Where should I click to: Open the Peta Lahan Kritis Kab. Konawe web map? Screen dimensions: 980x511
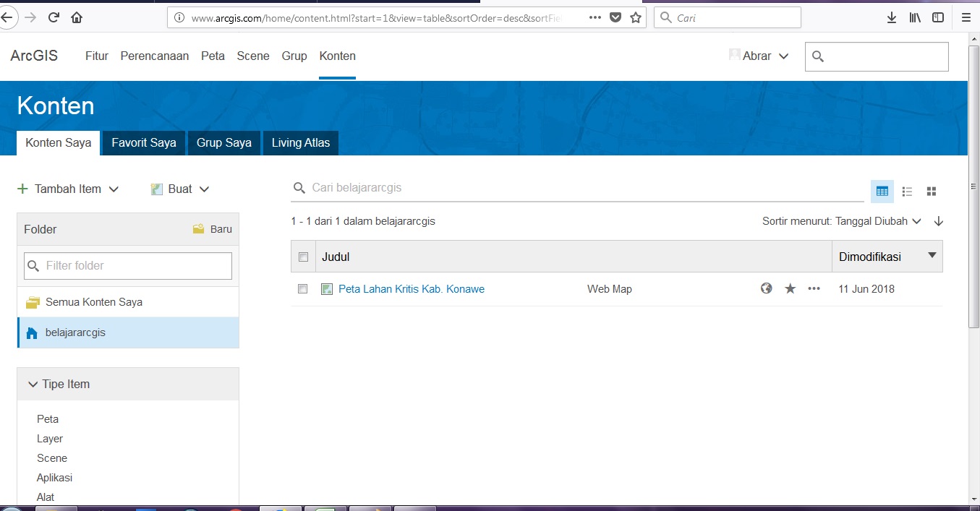(411, 288)
